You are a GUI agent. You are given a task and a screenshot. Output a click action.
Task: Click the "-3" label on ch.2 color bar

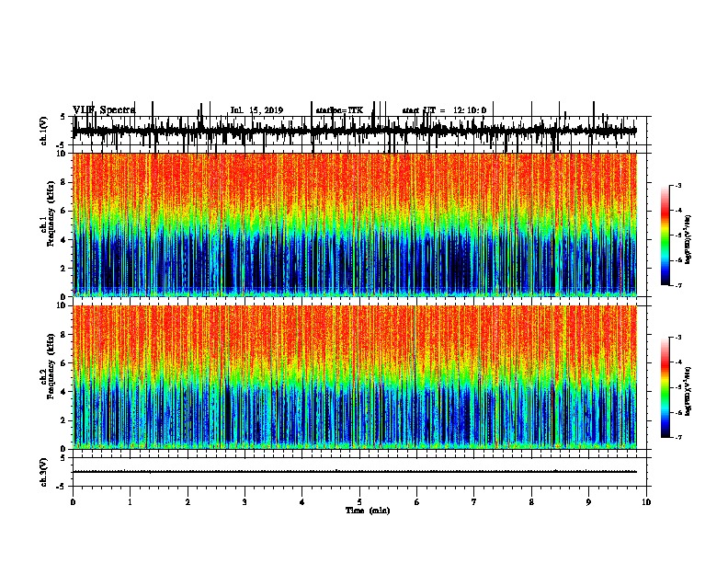(678, 338)
